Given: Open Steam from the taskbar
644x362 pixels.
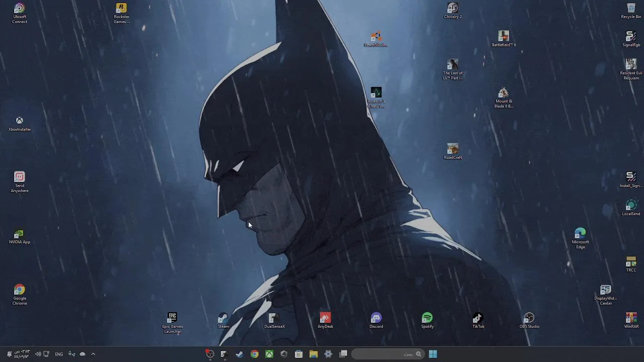Looking at the screenshot, I should pos(239,354).
